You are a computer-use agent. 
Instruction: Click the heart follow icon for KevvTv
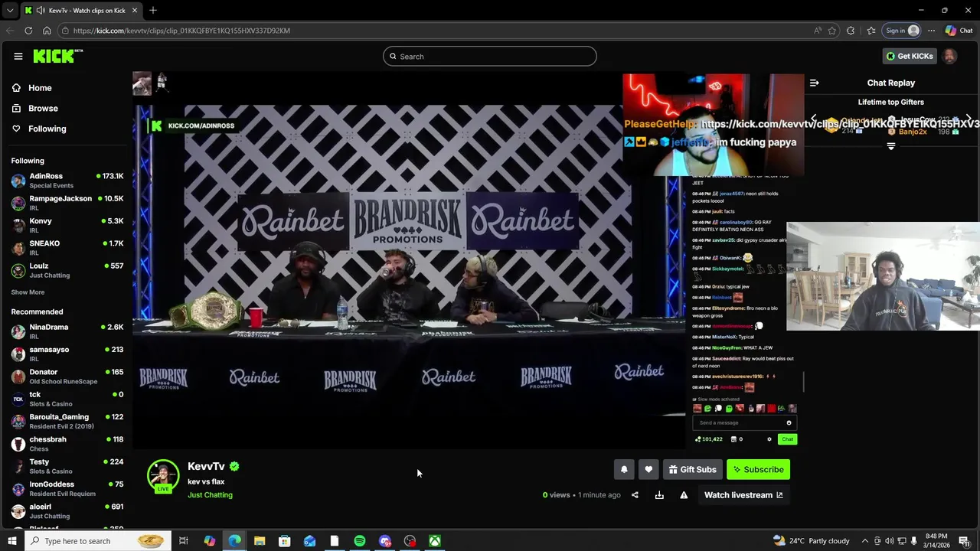coord(648,469)
